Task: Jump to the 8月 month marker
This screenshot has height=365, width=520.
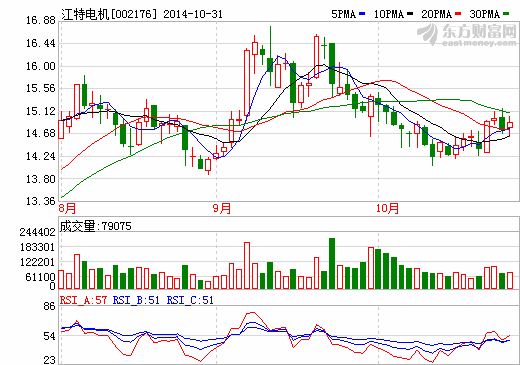Action: coord(67,209)
